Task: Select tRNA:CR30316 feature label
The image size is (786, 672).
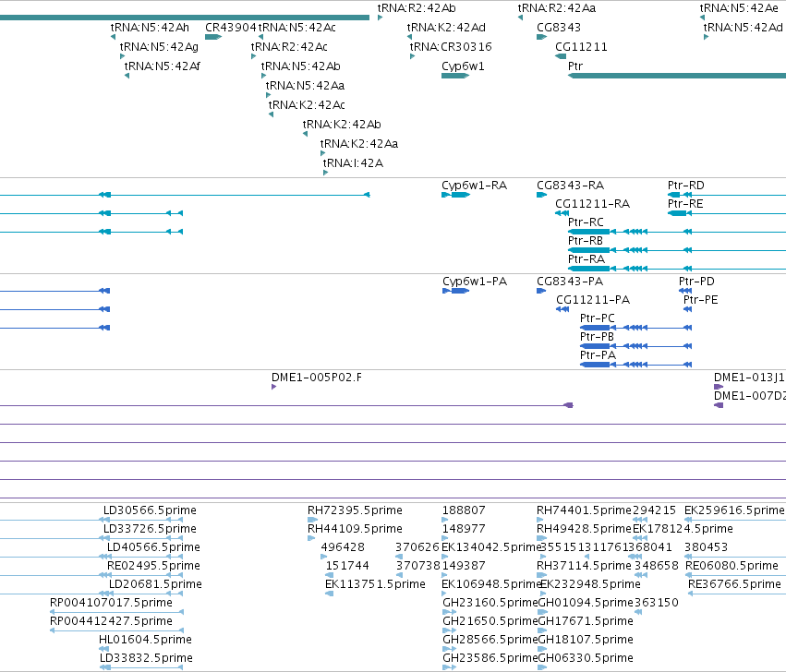Action: point(451,46)
